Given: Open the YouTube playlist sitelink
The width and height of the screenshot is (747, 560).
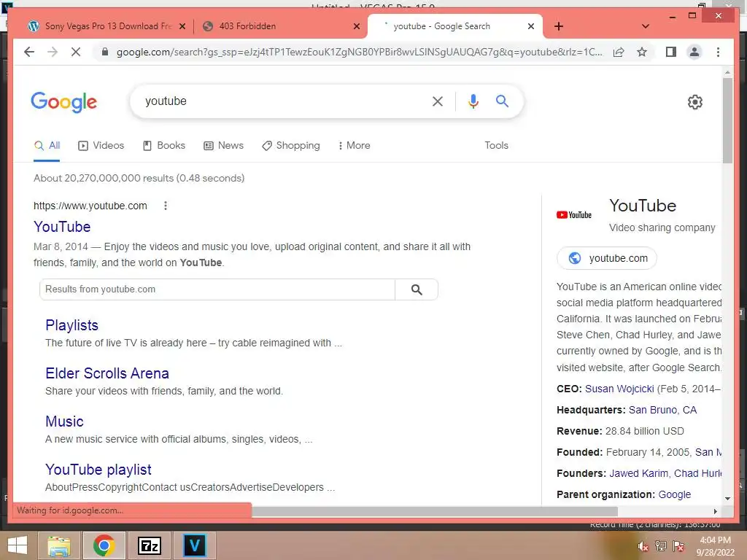Looking at the screenshot, I should [98, 470].
